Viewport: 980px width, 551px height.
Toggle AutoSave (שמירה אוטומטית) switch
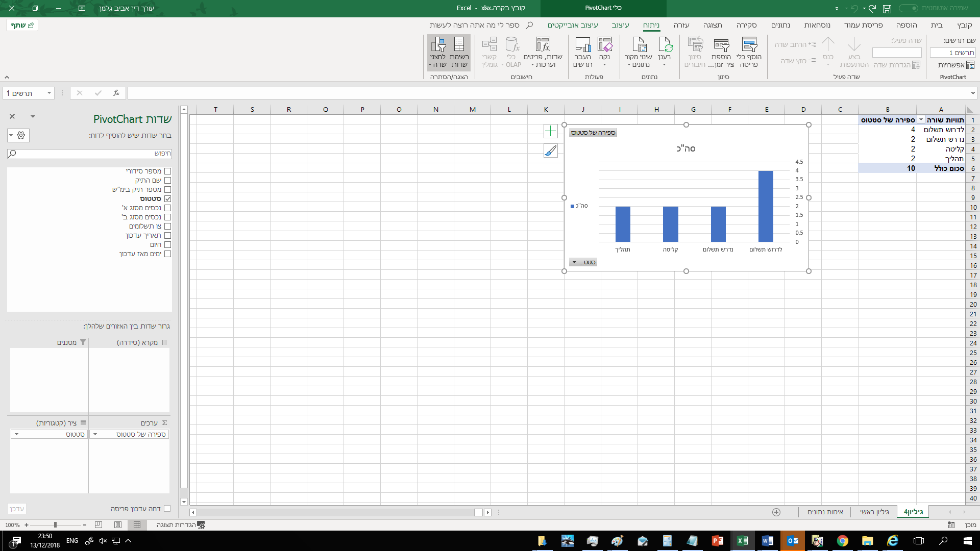[908, 8]
